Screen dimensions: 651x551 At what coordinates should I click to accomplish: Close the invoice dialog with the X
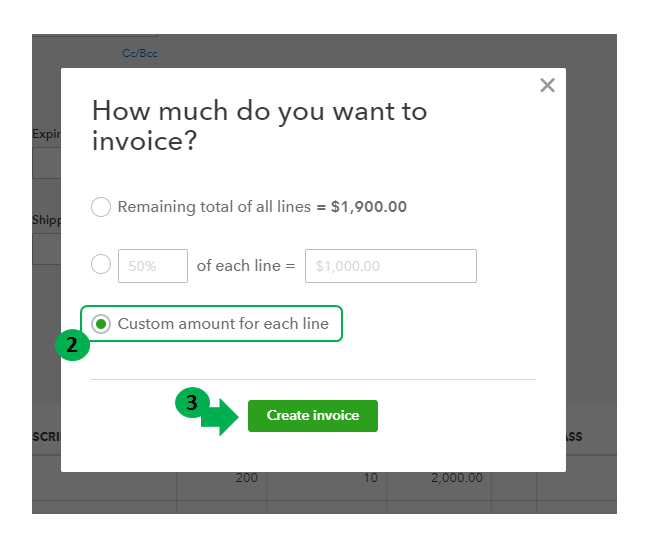point(547,86)
